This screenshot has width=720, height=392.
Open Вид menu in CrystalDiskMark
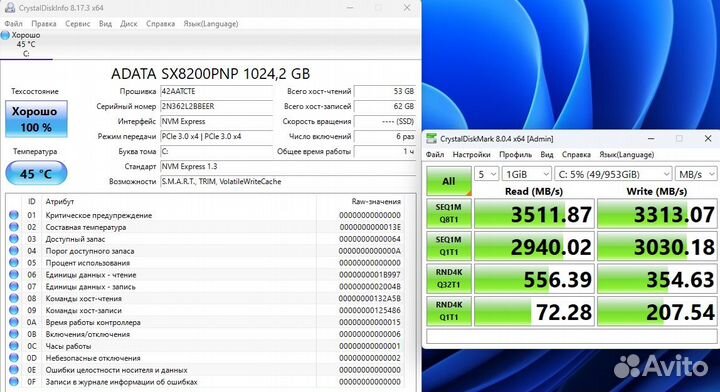[x=546, y=154]
